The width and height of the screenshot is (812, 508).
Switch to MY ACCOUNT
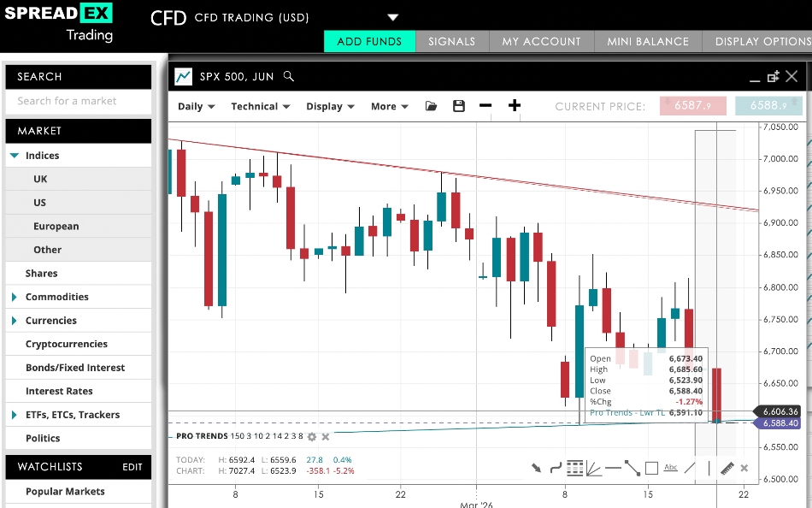click(541, 40)
